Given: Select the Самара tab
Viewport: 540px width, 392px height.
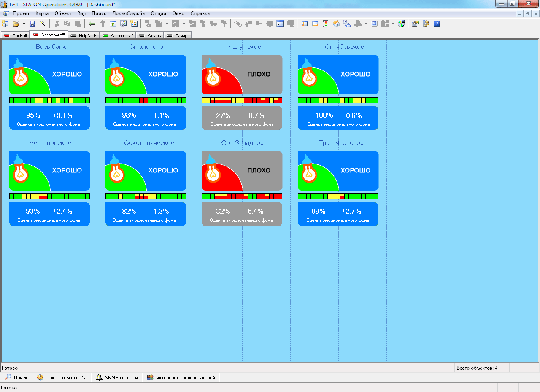Looking at the screenshot, I should (x=178, y=35).
